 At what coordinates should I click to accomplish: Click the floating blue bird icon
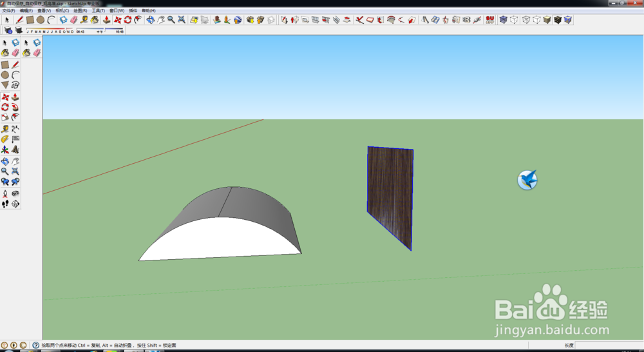point(527,180)
